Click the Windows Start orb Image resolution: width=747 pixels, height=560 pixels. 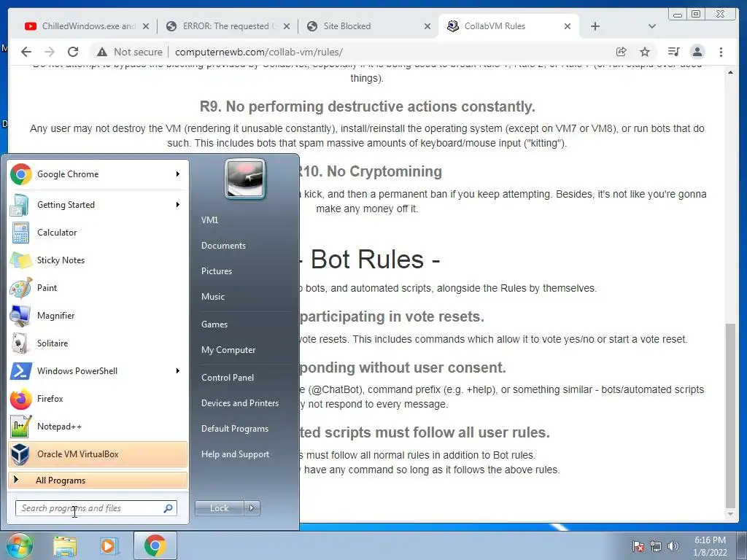click(19, 545)
